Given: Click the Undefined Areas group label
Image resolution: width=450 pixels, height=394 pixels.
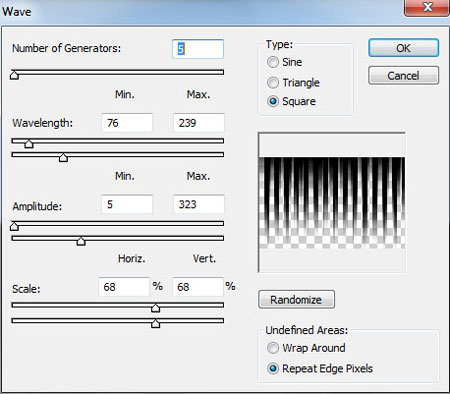Looking at the screenshot, I should point(307,330).
